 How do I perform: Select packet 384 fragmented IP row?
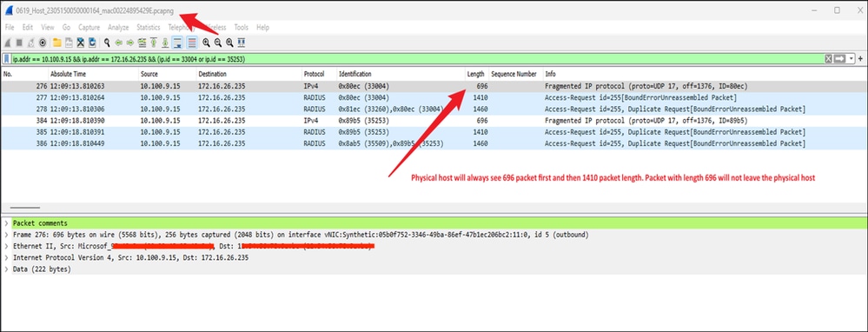pyautogui.click(x=434, y=121)
